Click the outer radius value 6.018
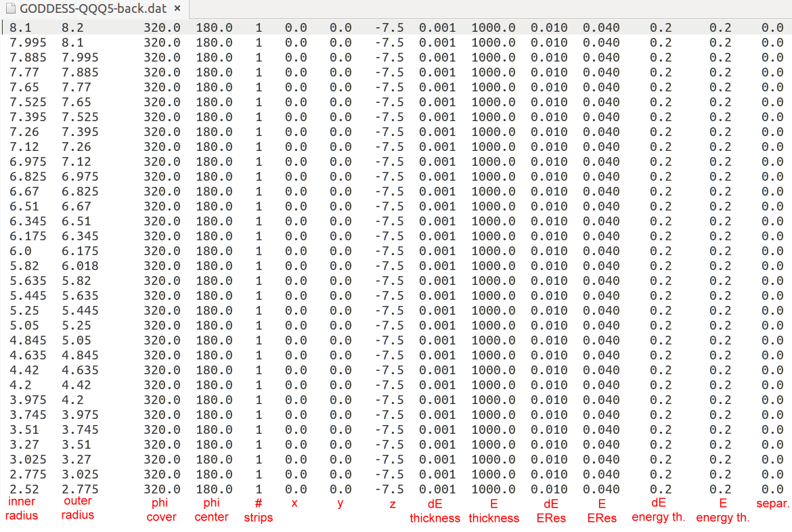792x532 pixels. pyautogui.click(x=80, y=266)
